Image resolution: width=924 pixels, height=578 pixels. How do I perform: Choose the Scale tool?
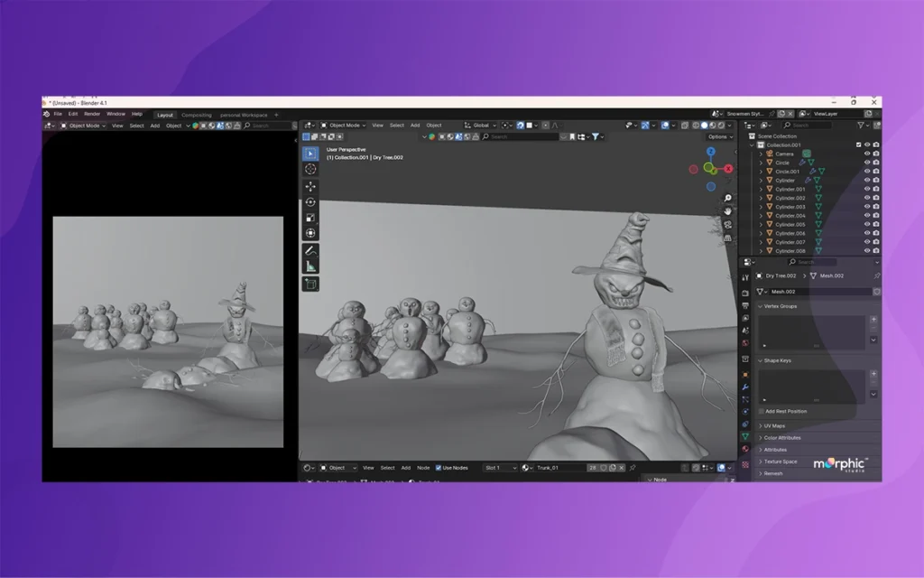[310, 218]
